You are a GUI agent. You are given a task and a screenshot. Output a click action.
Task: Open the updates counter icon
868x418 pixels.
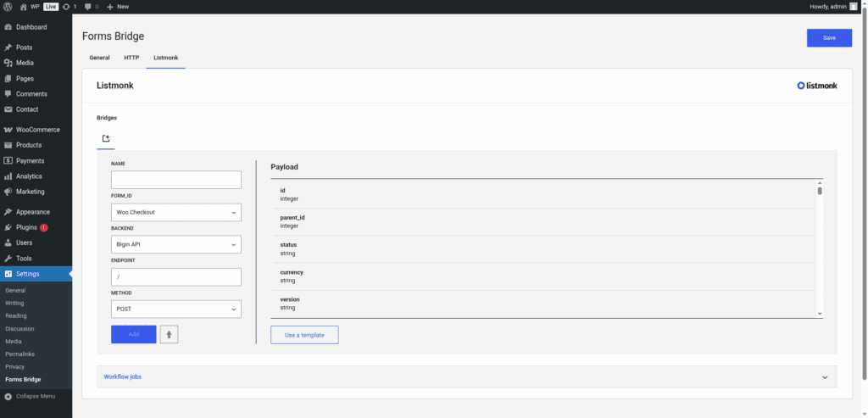(x=66, y=7)
